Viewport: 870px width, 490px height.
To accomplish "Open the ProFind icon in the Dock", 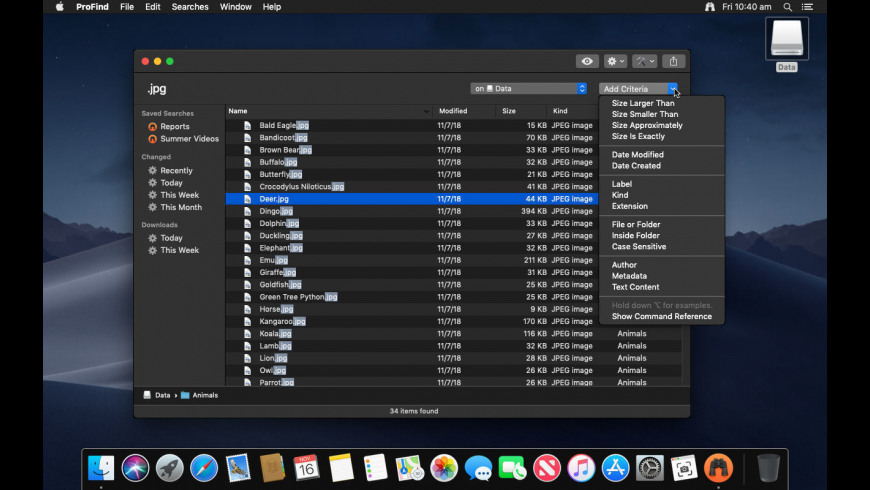I will click(x=718, y=467).
